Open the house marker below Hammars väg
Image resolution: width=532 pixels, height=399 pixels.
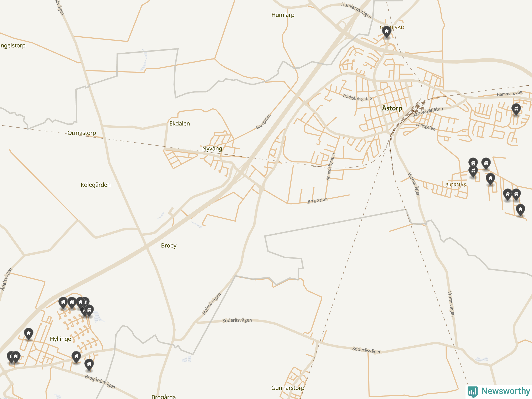click(516, 110)
